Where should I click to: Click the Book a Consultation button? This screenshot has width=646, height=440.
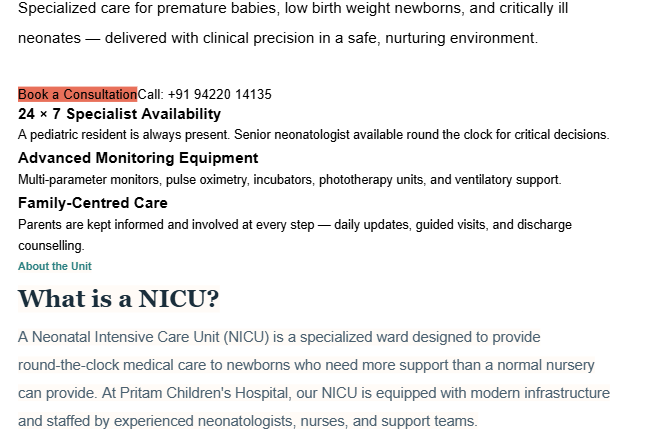pyautogui.click(x=77, y=94)
